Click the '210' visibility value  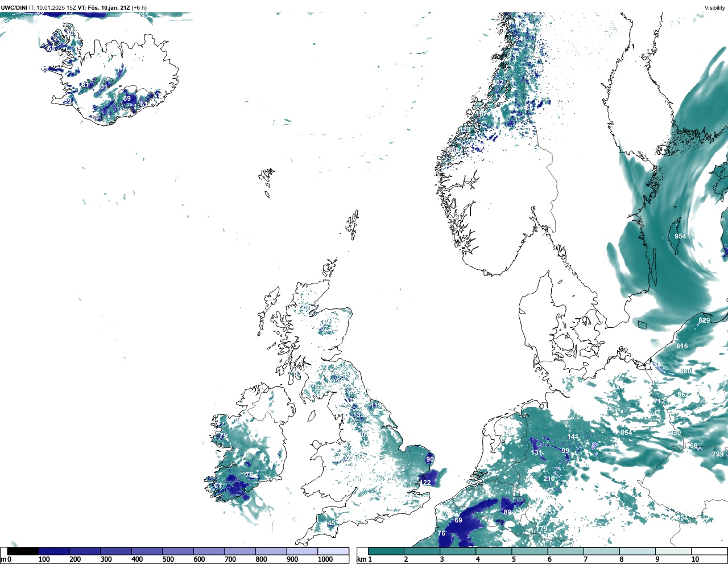coord(549,479)
